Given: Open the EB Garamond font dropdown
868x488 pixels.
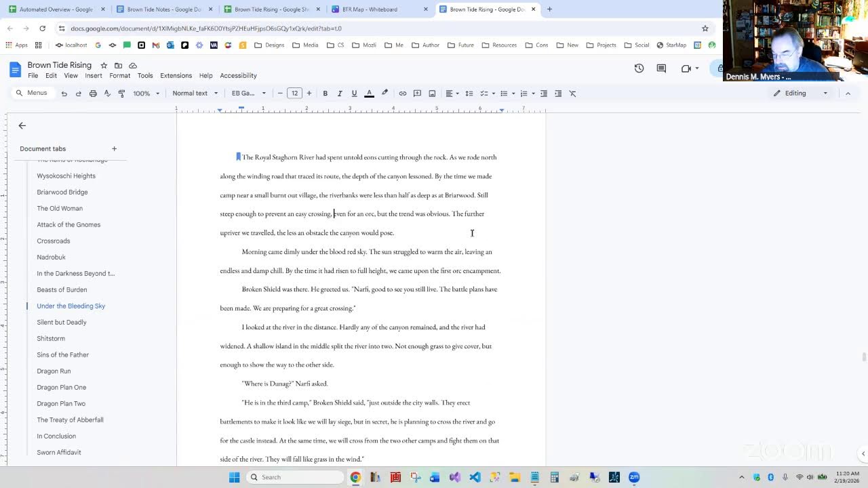Looking at the screenshot, I should click(x=248, y=94).
